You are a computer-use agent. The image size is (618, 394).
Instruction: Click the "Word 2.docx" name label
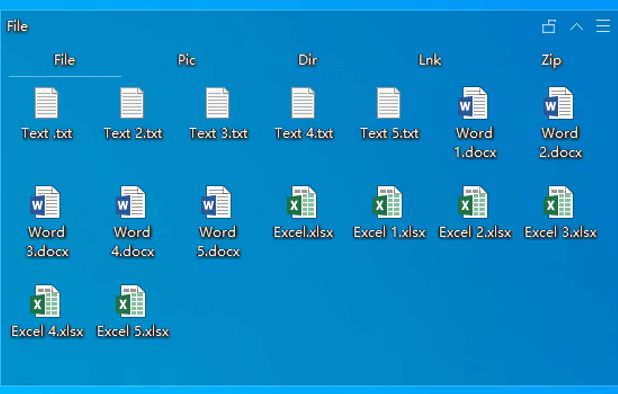[x=560, y=143]
